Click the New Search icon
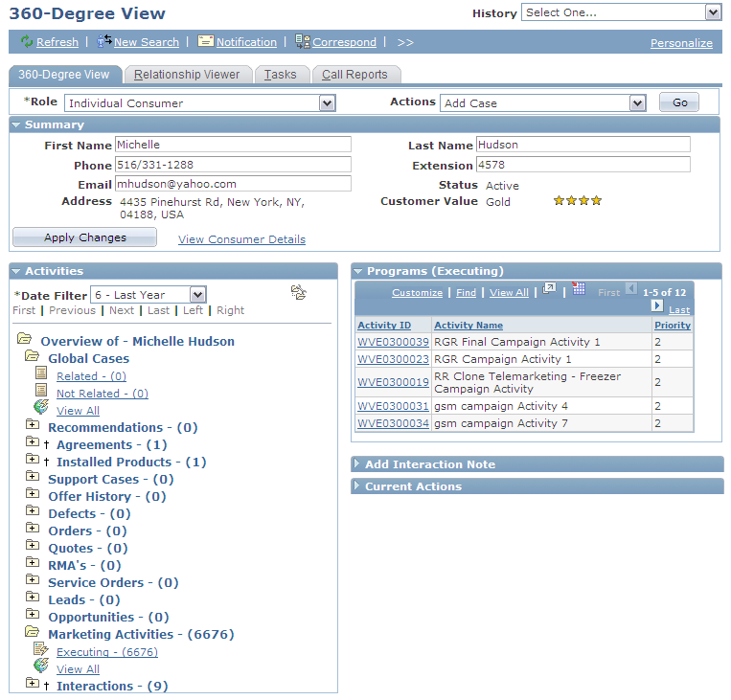Screen dimensions: 731x700 104,41
